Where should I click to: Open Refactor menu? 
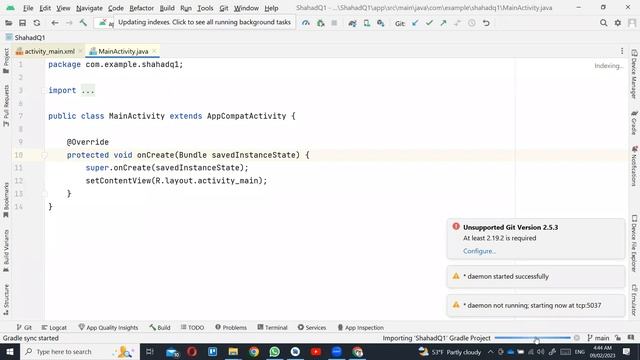141,8
